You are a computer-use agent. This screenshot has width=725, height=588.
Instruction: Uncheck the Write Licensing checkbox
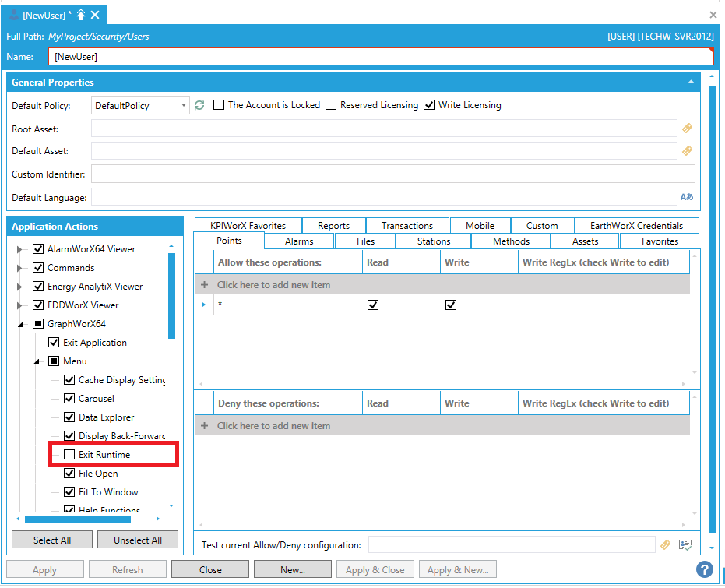429,105
